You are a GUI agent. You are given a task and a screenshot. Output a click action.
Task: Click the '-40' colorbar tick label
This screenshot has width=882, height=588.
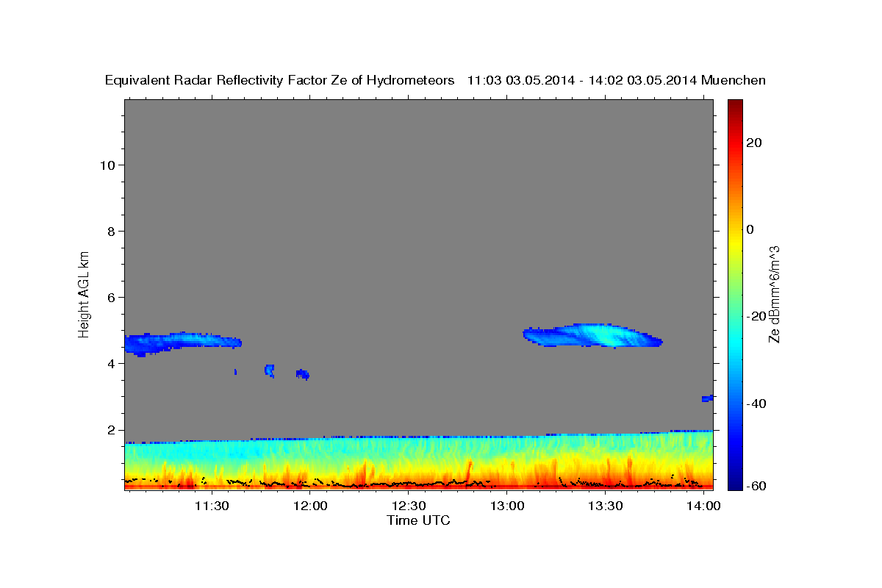[756, 404]
